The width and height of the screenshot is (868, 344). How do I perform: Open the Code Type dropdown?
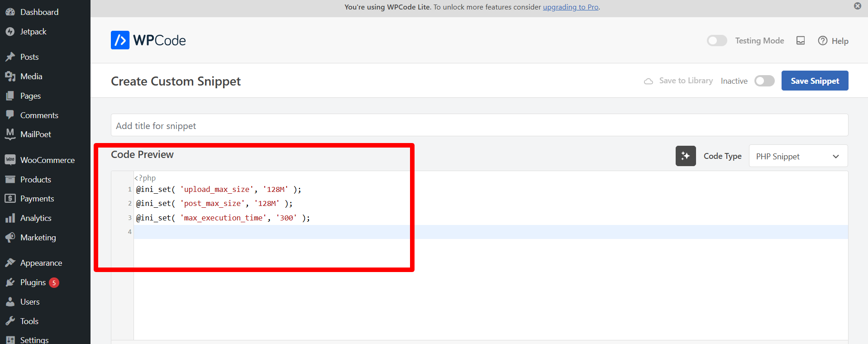point(798,156)
